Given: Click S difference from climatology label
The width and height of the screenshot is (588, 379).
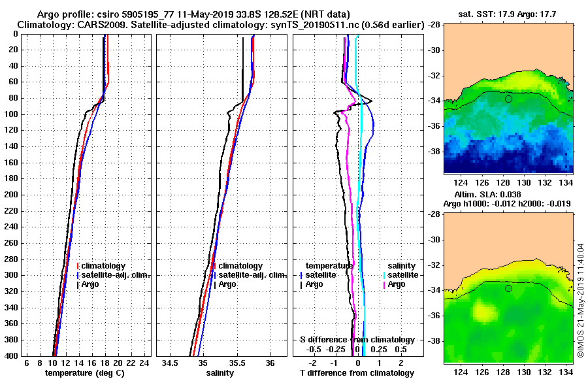Looking at the screenshot, I should [x=357, y=340].
